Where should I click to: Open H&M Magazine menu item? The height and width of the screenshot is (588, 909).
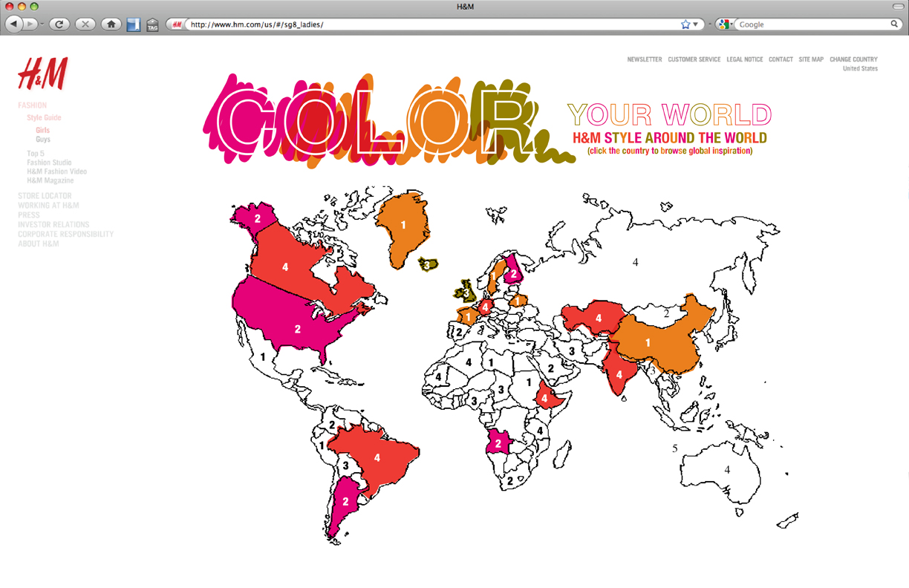pyautogui.click(x=50, y=180)
